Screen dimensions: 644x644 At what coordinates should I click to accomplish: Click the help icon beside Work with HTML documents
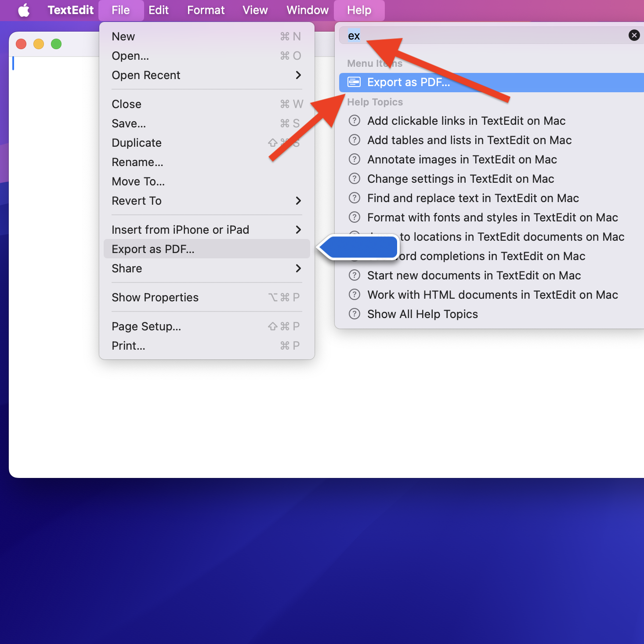pyautogui.click(x=354, y=294)
